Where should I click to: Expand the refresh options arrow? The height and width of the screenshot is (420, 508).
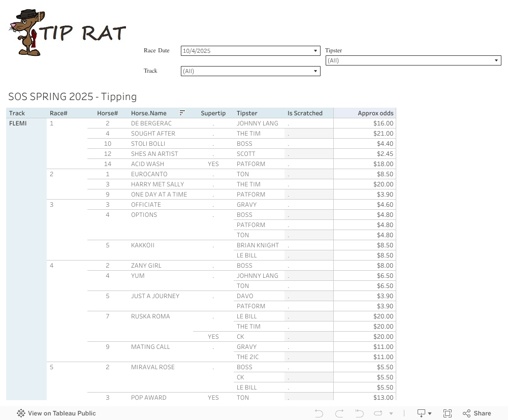point(391,413)
